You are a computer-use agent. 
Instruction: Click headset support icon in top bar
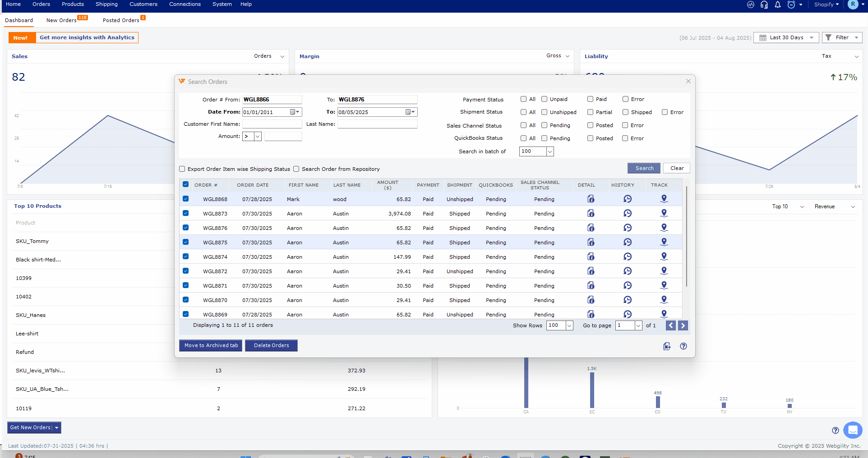(764, 5)
